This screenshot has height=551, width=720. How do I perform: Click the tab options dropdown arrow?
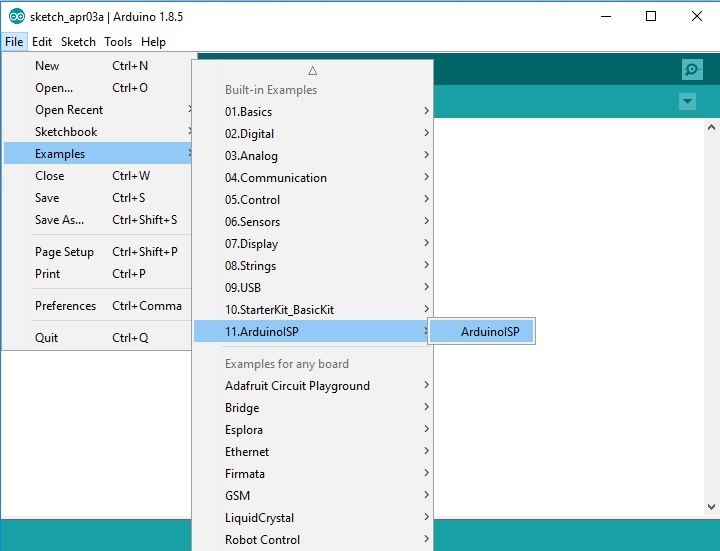687,101
